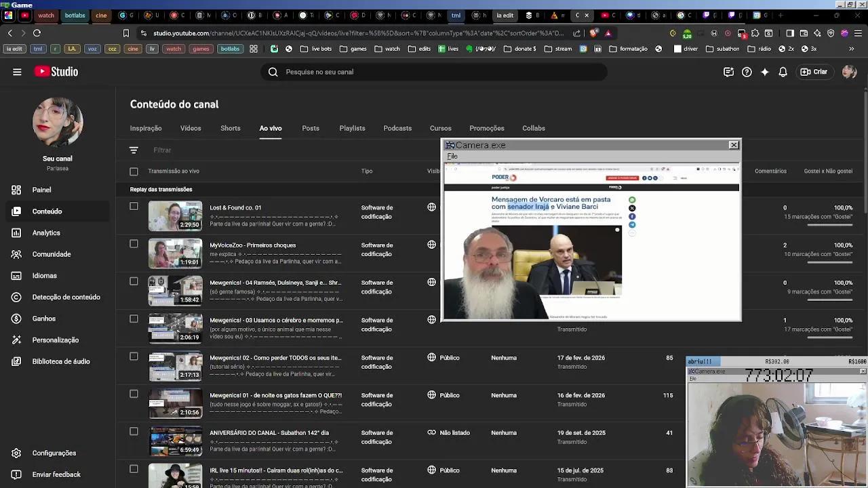
Task: Check the box for MyVoiceZoo - Primeiros choques
Action: [134, 244]
